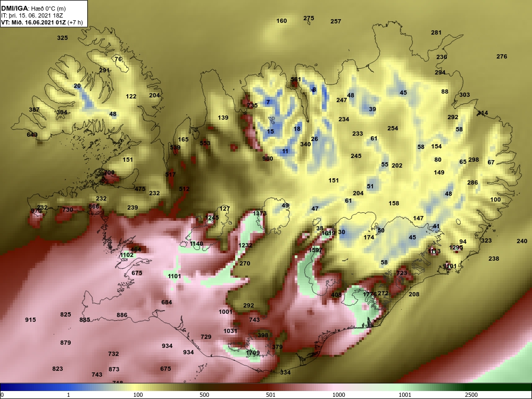Image resolution: width=532 pixels, height=399 pixels.
Task: Click the map value 122
Action: [x=131, y=97]
